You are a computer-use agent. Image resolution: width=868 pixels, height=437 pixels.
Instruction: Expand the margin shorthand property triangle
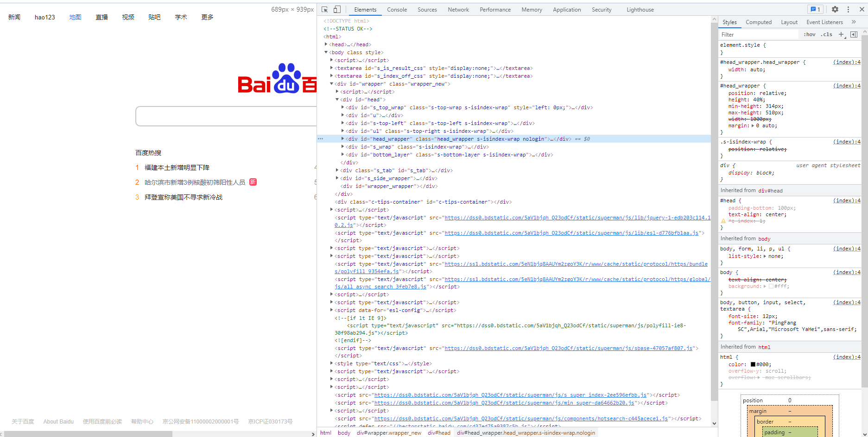point(753,125)
